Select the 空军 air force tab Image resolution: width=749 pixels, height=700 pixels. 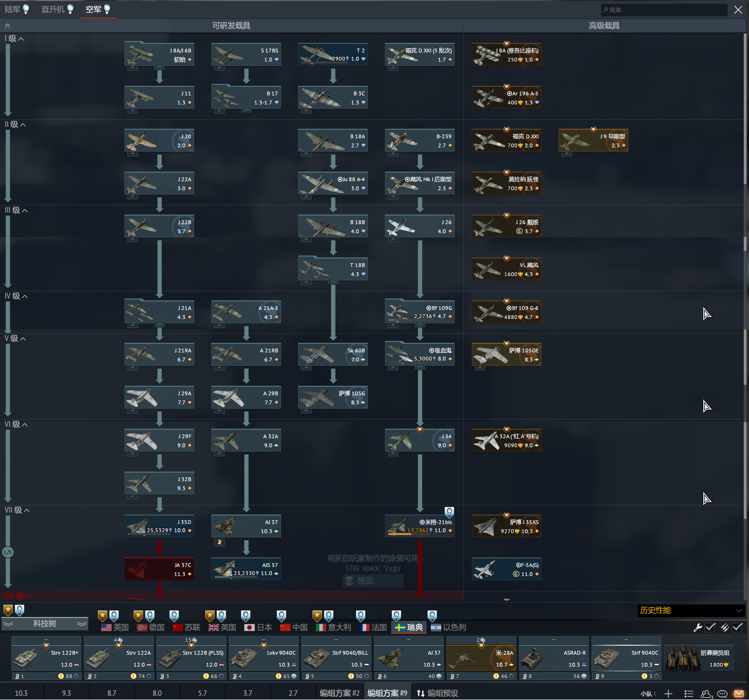[x=98, y=9]
